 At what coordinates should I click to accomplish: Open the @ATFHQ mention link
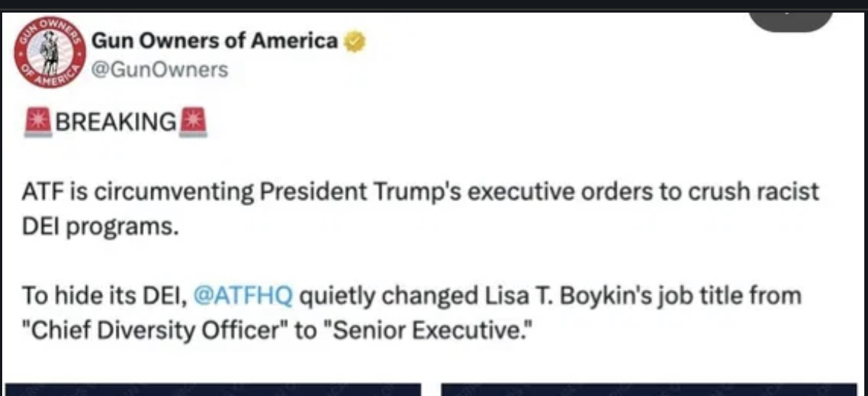click(x=243, y=295)
